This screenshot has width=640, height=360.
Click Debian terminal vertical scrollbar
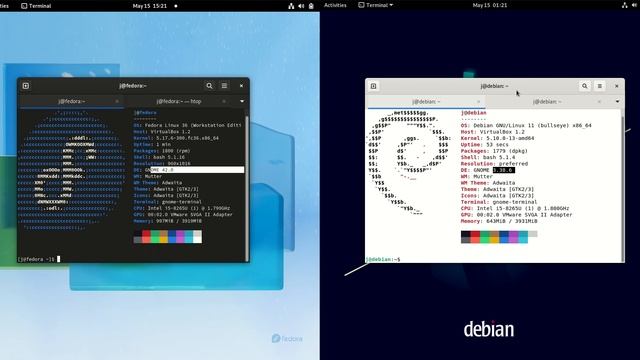click(622, 188)
